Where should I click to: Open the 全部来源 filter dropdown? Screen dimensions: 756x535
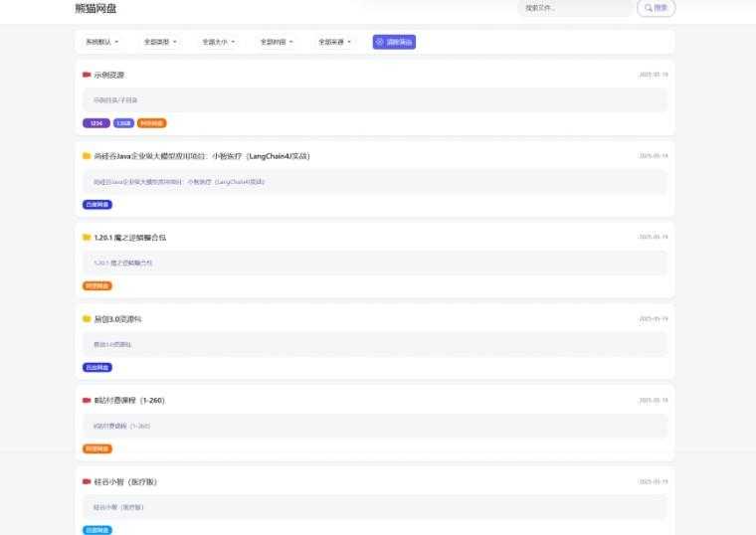click(335, 42)
